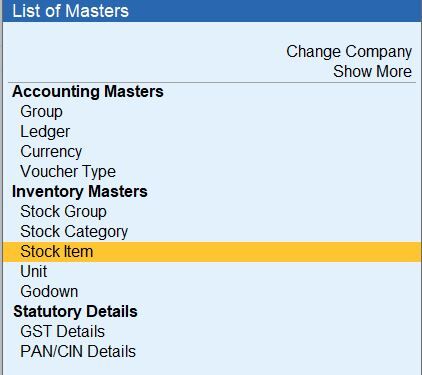Click the empty right side of the Godown row
This screenshot has height=375, width=422.
(x=248, y=291)
